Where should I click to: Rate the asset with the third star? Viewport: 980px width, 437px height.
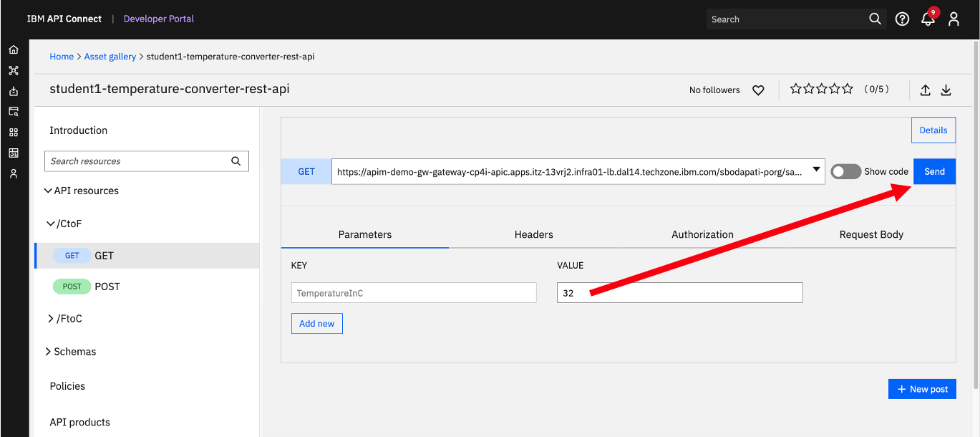pyautogui.click(x=821, y=89)
